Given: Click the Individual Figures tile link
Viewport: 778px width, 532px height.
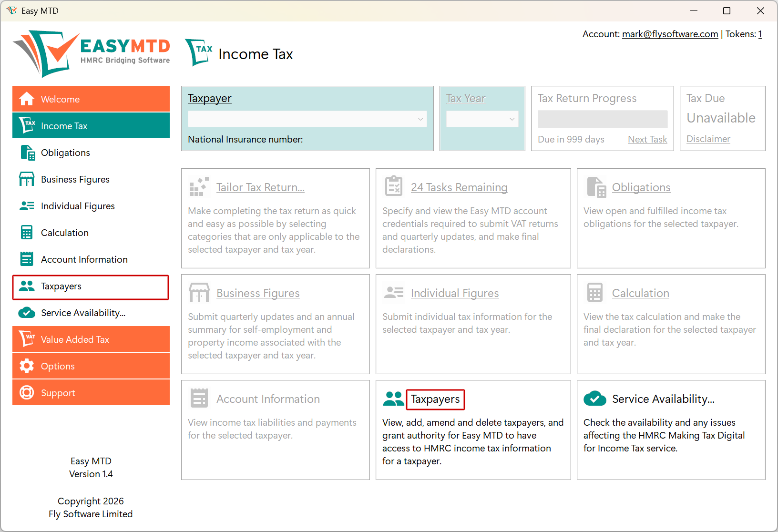Looking at the screenshot, I should tap(455, 293).
